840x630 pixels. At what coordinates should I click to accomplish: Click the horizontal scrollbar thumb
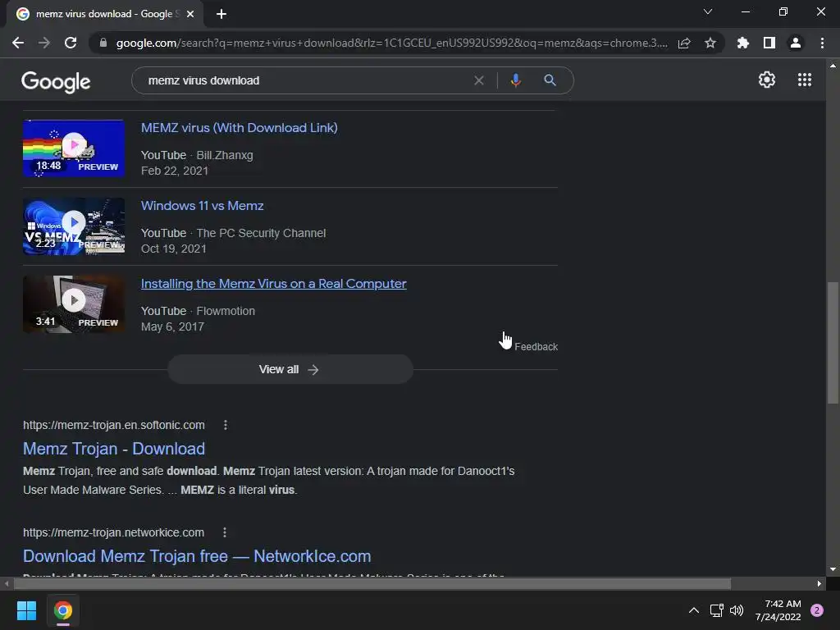(x=372, y=583)
